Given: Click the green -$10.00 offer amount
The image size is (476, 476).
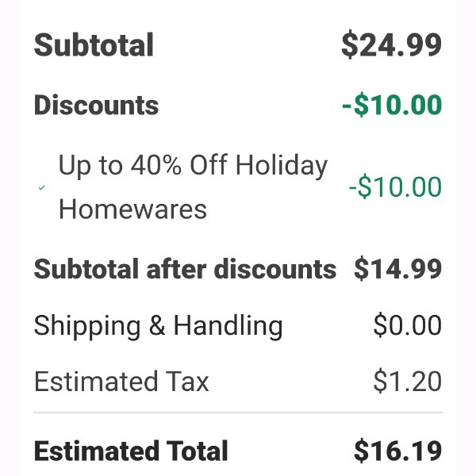Looking at the screenshot, I should click(x=395, y=187).
